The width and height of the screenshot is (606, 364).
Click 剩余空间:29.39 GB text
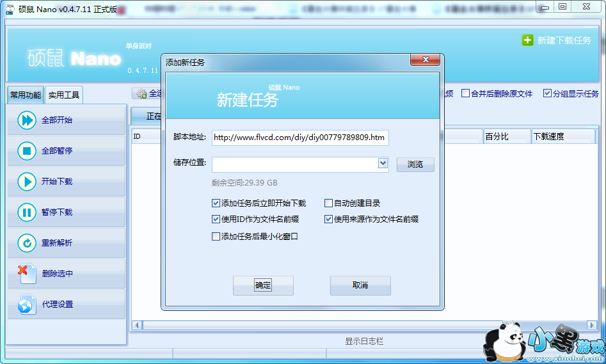pos(244,183)
